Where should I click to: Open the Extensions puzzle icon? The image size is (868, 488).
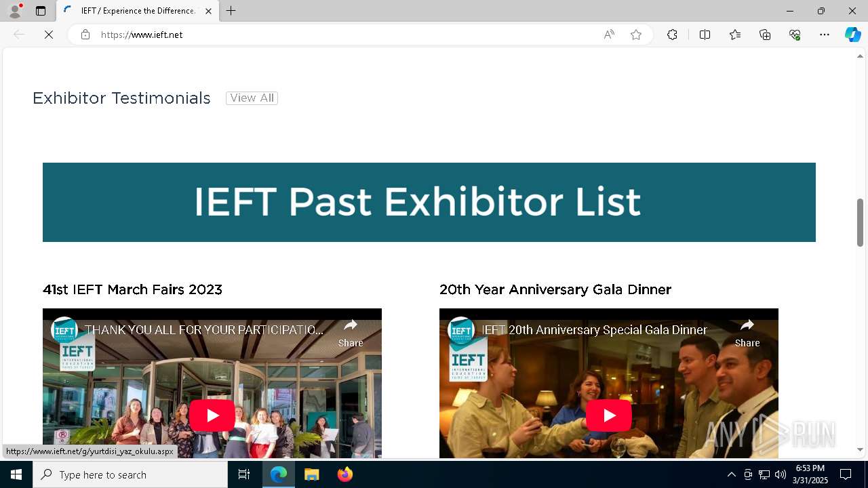click(x=672, y=35)
